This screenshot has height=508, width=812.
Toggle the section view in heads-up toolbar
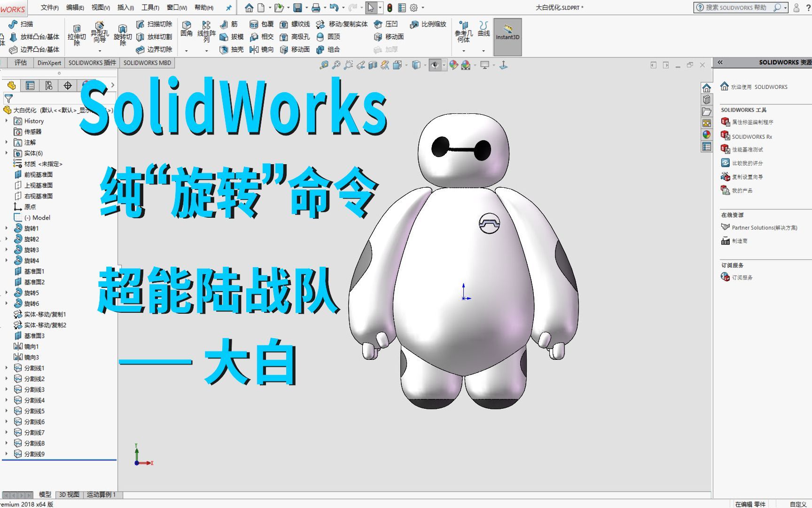tap(373, 65)
